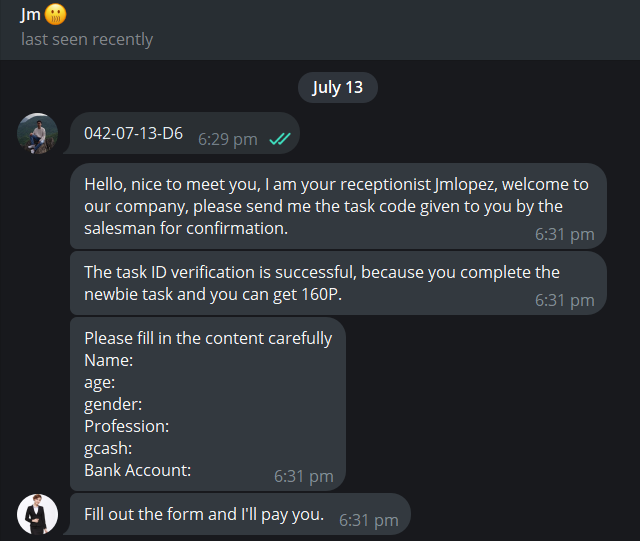Click the July 13 date badge
Viewport: 640px width, 541px height.
pyautogui.click(x=338, y=87)
